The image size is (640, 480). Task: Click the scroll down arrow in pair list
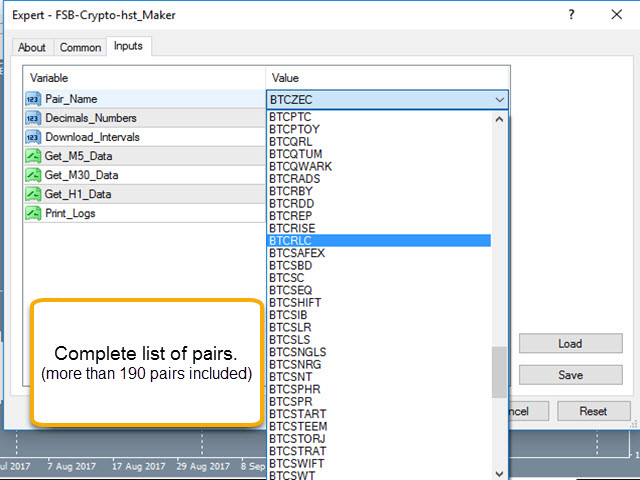(499, 473)
